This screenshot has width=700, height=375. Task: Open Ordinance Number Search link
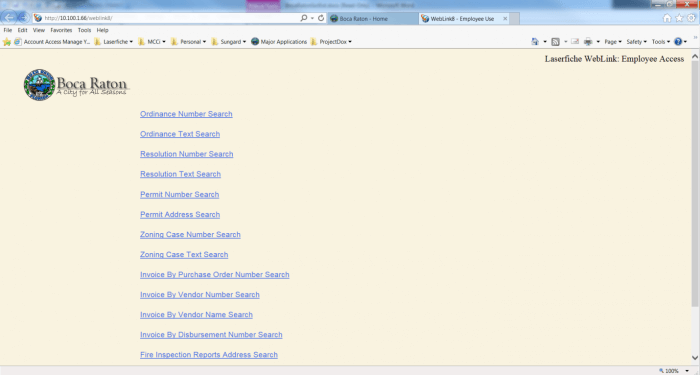coord(186,114)
